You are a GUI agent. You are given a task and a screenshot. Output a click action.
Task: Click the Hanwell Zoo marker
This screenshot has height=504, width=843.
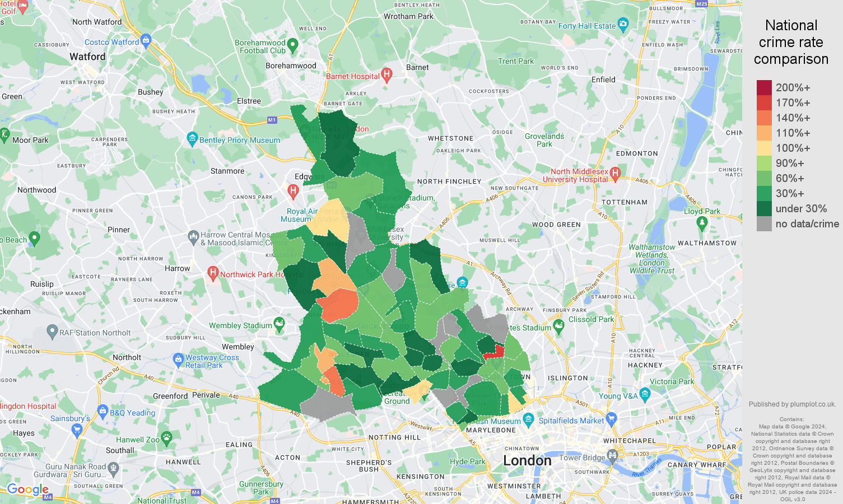tap(166, 438)
